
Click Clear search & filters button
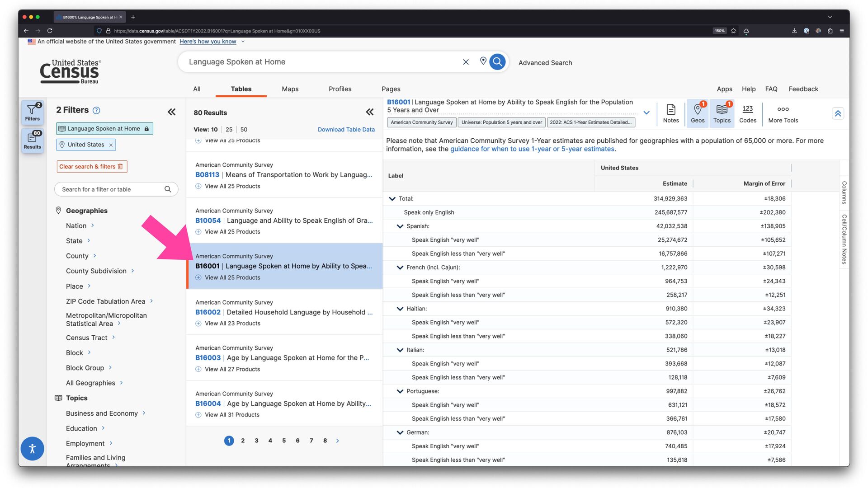pos(92,167)
